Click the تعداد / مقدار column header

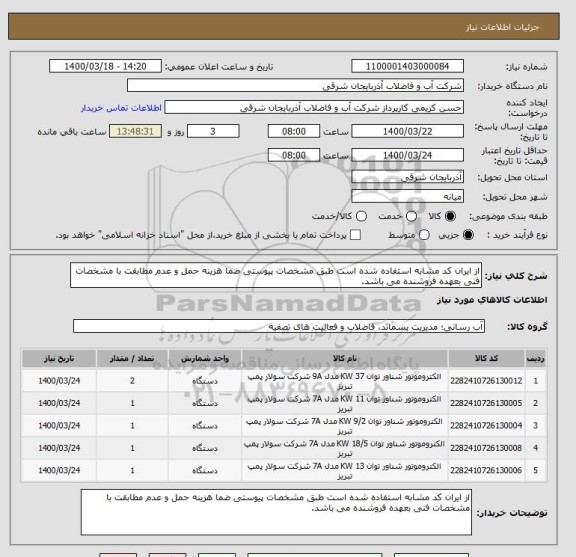click(132, 359)
